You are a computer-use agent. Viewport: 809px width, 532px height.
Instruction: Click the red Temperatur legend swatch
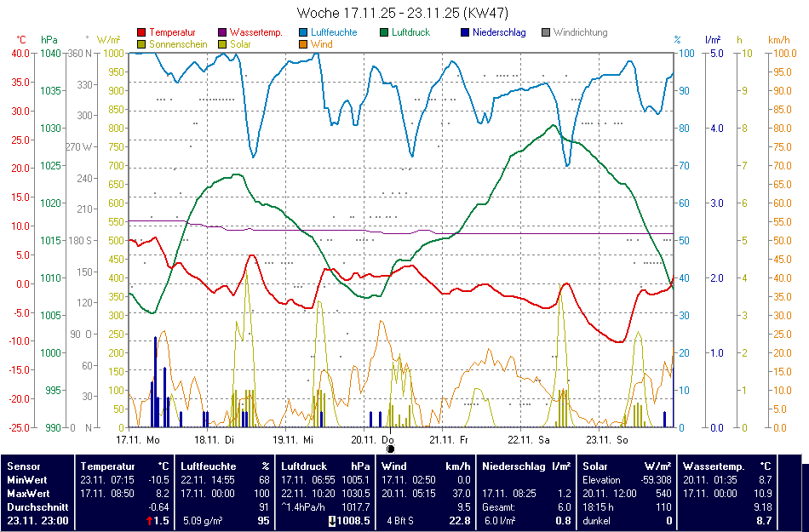pyautogui.click(x=141, y=32)
